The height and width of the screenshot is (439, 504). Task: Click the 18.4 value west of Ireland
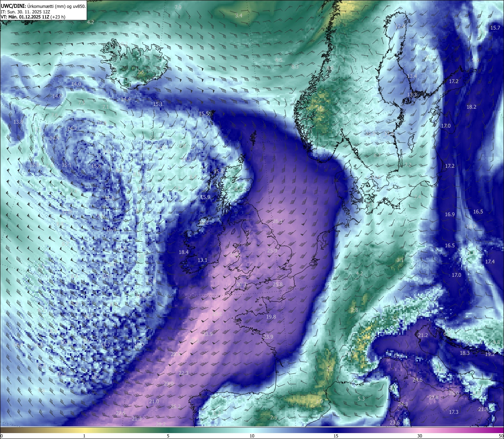click(x=183, y=252)
